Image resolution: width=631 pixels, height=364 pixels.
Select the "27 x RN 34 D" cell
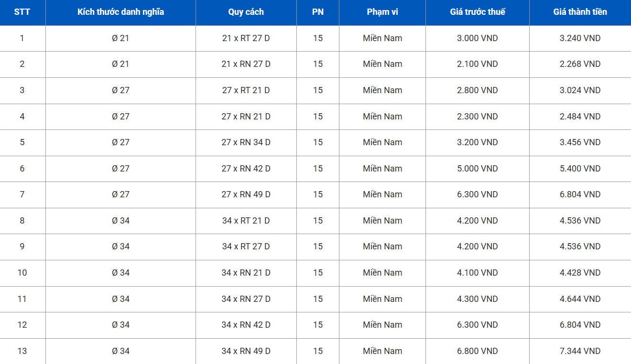[x=246, y=142]
